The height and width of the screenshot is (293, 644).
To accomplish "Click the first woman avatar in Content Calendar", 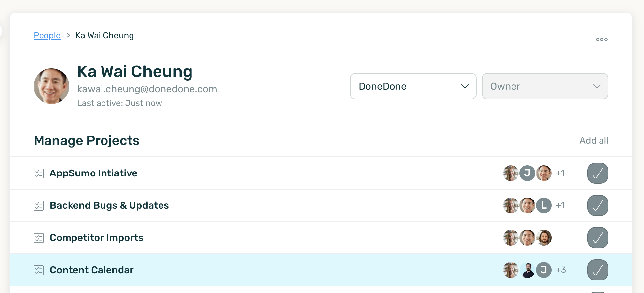I will pyautogui.click(x=511, y=270).
